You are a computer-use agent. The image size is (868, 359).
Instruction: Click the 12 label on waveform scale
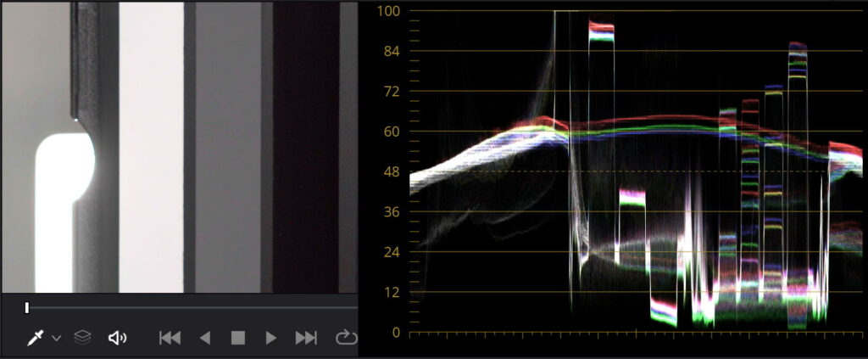point(392,293)
